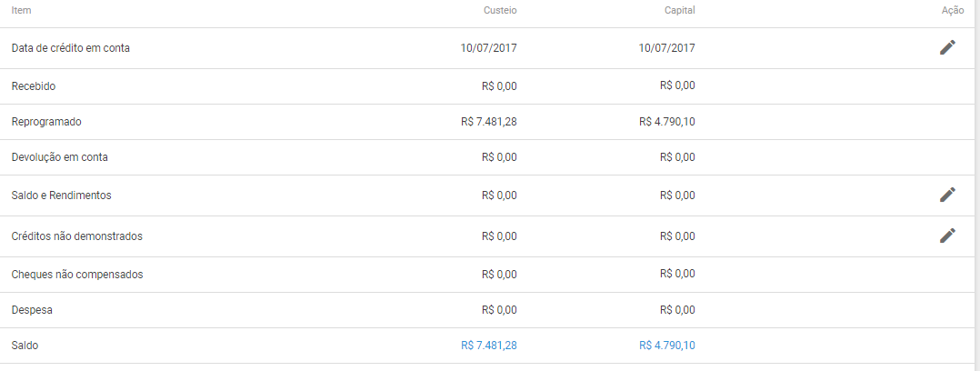Select the Capital Saldo value R$ 4.790,10
Screen dimensions: 980x371
[667, 346]
